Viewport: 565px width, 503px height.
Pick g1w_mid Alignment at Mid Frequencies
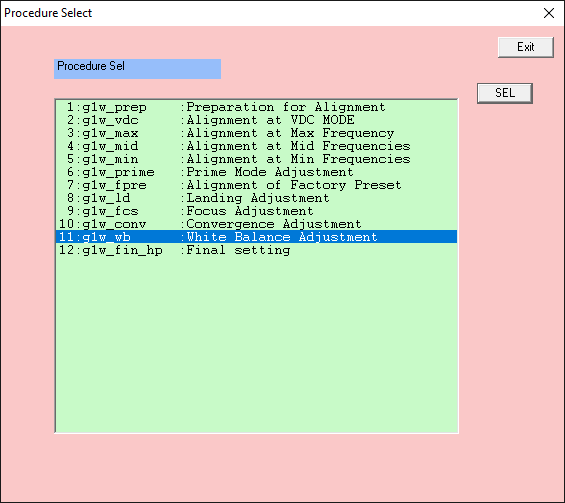click(x=256, y=146)
